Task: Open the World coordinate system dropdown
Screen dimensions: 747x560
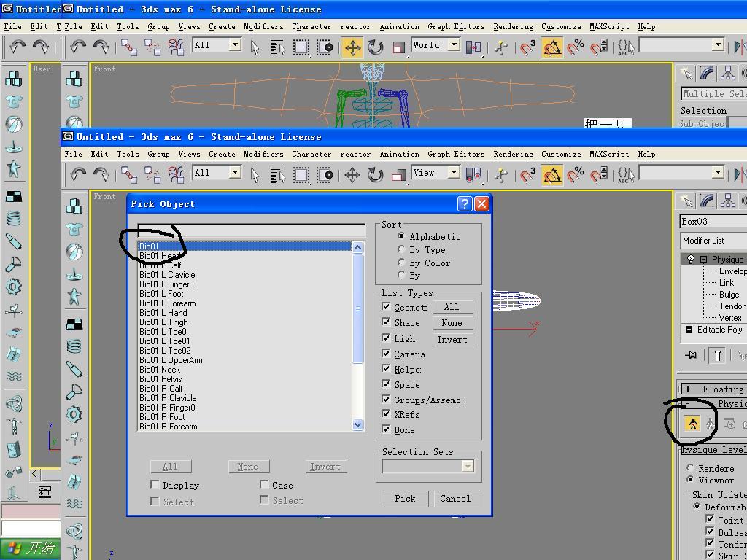Action: tap(454, 44)
